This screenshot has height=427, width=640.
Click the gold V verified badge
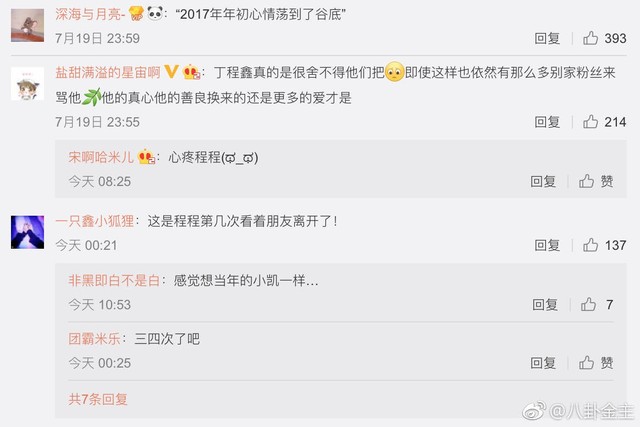pos(171,72)
